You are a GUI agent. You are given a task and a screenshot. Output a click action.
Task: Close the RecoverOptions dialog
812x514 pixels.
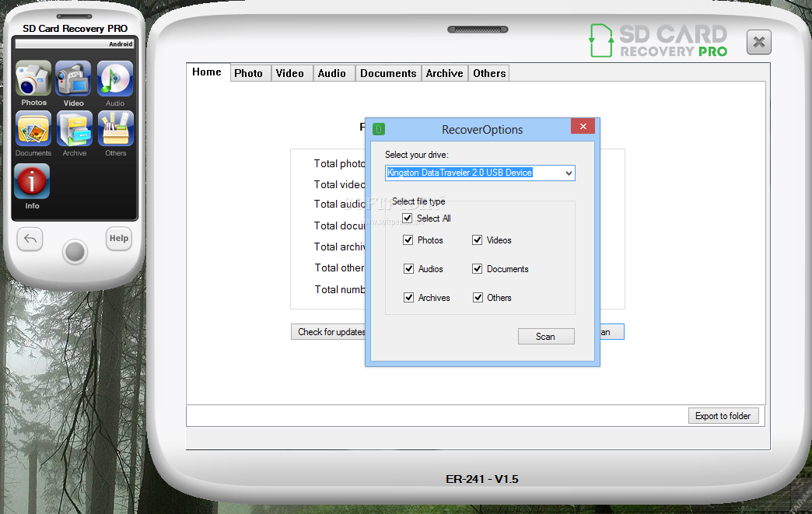point(583,126)
